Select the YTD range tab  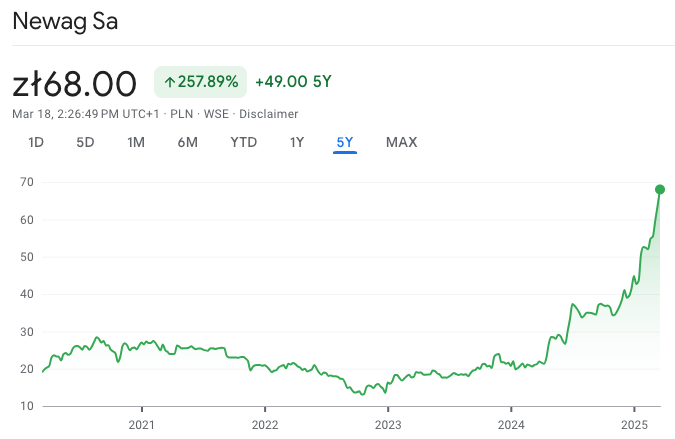click(x=244, y=142)
